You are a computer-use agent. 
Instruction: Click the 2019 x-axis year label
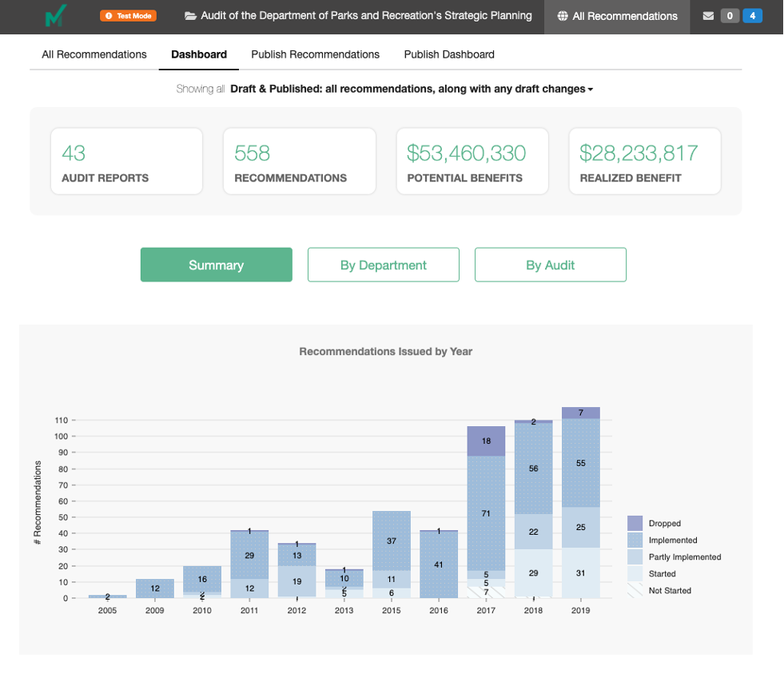580,611
